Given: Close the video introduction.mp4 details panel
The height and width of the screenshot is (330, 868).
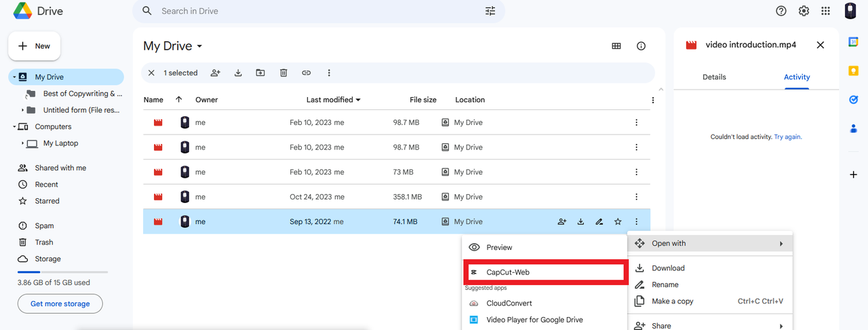Looking at the screenshot, I should (x=821, y=45).
